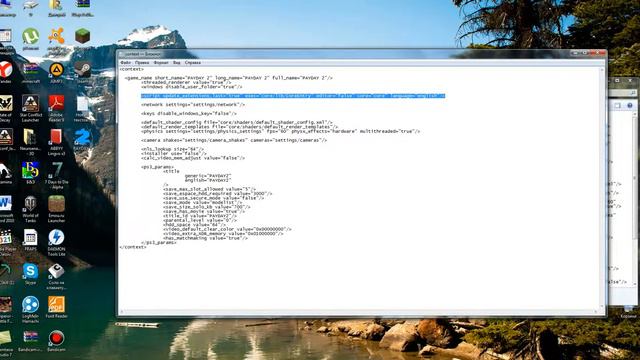Close the Notepad window
The image size is (640, 360).
[598, 53]
